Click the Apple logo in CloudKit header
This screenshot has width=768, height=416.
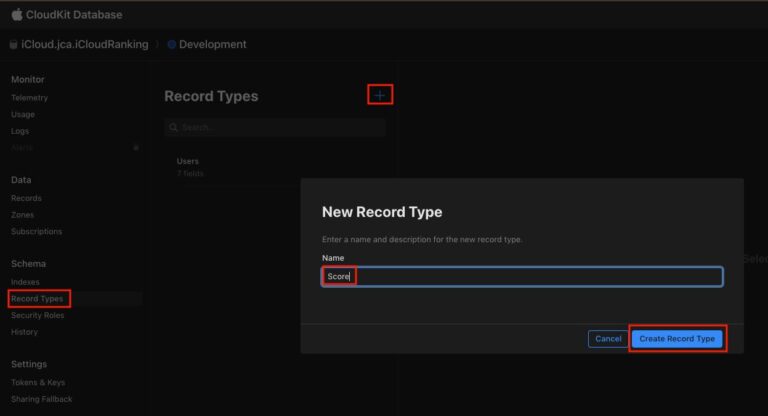point(17,15)
